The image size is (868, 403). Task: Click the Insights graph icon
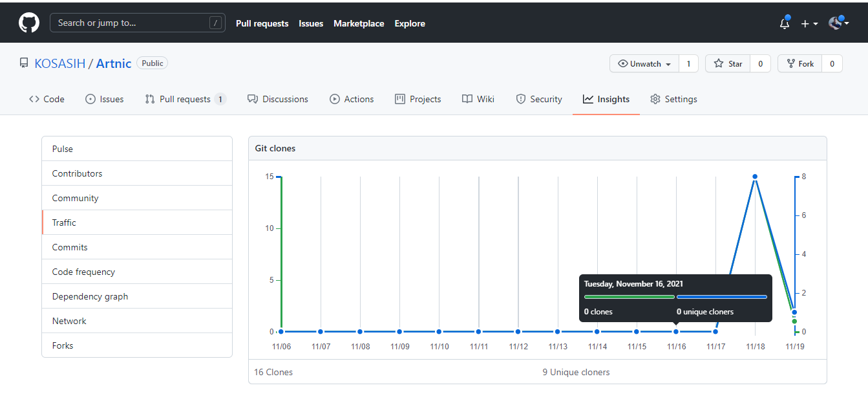pyautogui.click(x=588, y=99)
